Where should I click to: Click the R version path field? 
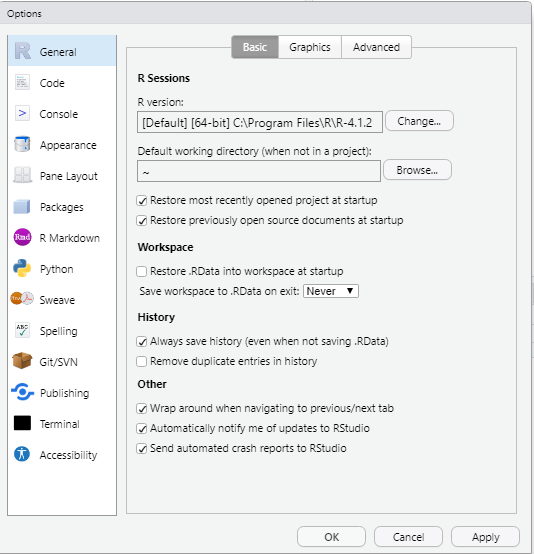260,122
